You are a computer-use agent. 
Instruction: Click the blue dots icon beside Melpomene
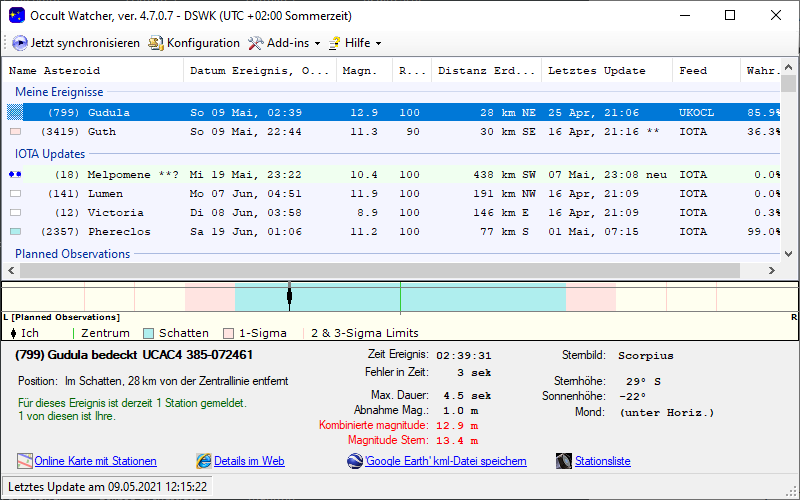pos(14,175)
